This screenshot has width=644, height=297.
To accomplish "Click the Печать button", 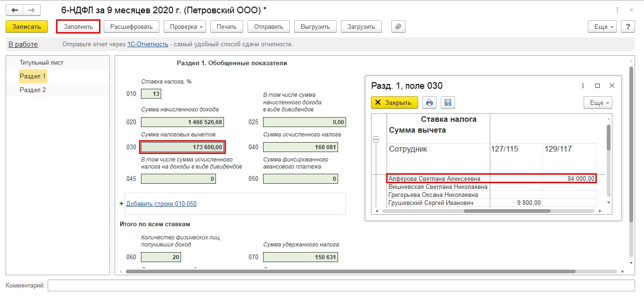I will coord(226,26).
